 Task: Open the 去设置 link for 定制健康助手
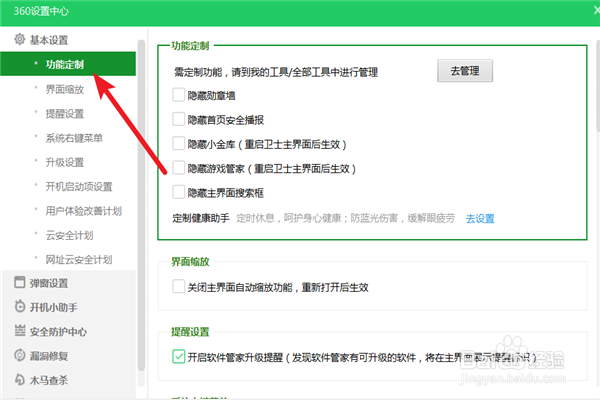(x=480, y=218)
